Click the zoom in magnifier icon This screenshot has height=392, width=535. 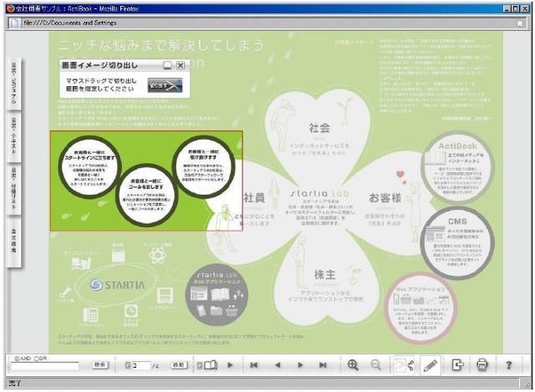pyautogui.click(x=353, y=365)
